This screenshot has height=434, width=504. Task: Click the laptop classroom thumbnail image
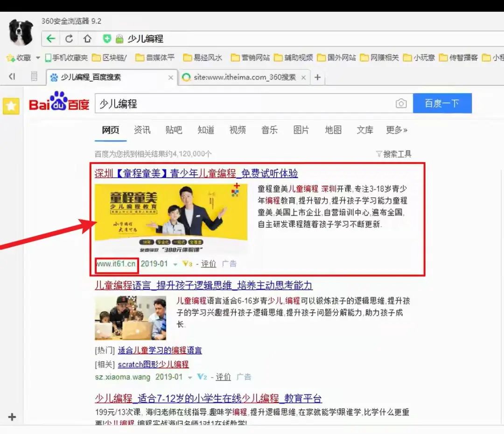tap(131, 318)
